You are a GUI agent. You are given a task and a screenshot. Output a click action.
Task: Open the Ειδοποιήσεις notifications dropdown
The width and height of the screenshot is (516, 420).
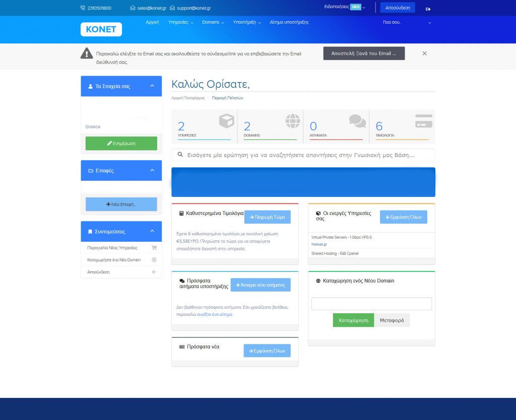pyautogui.click(x=345, y=7)
